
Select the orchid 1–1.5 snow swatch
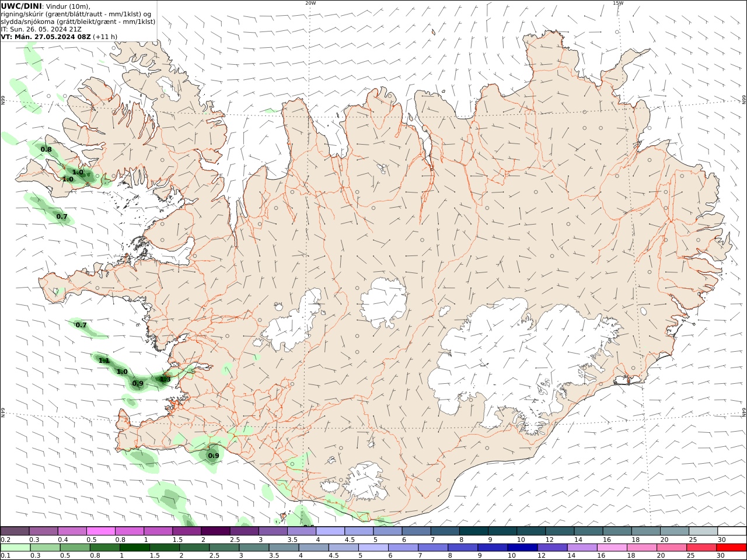[158, 531]
